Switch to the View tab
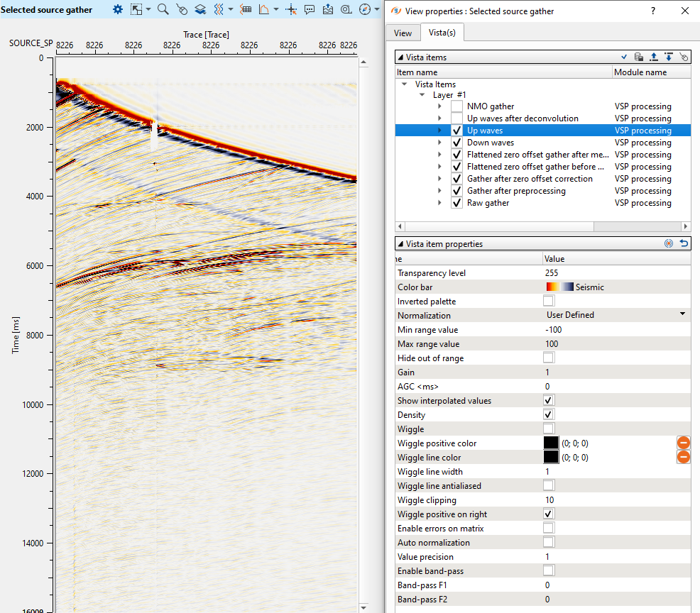Viewport: 700px width, 613px height. pyautogui.click(x=403, y=33)
